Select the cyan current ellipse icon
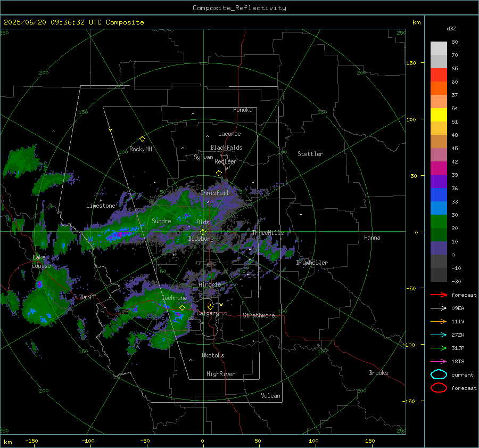The width and height of the screenshot is (479, 448). [439, 374]
